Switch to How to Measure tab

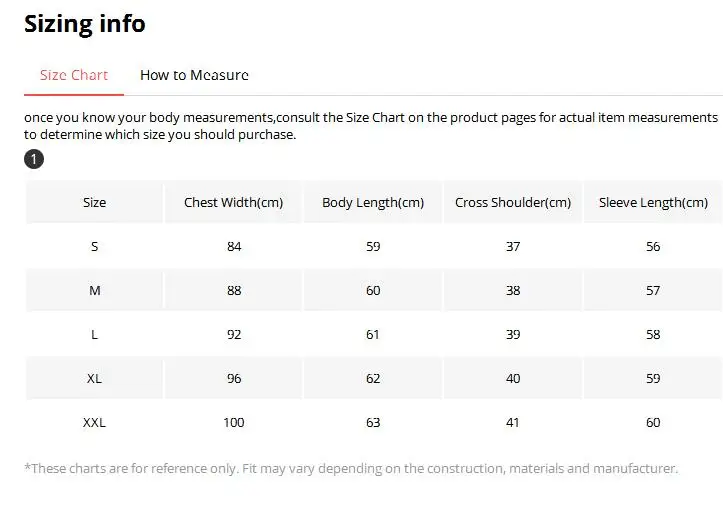[194, 75]
